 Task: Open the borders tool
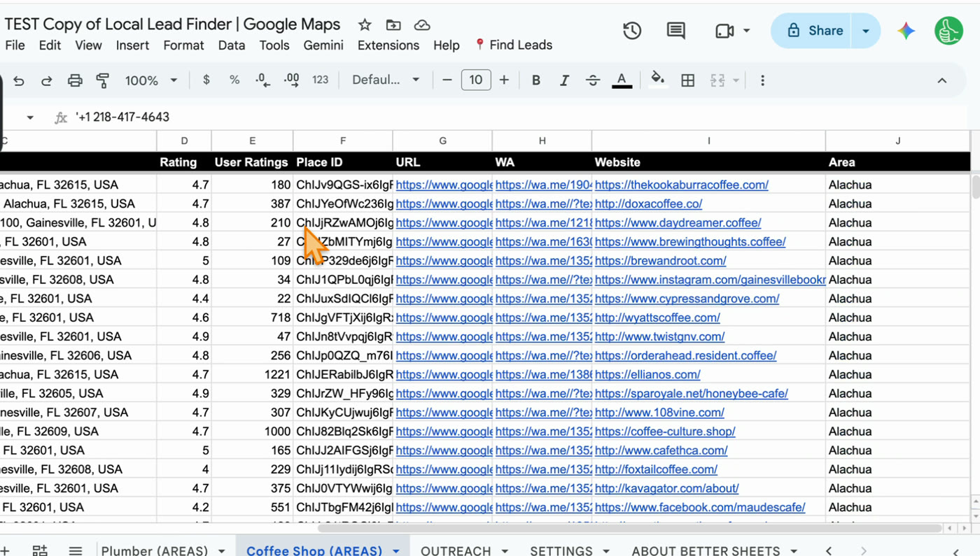[688, 80]
